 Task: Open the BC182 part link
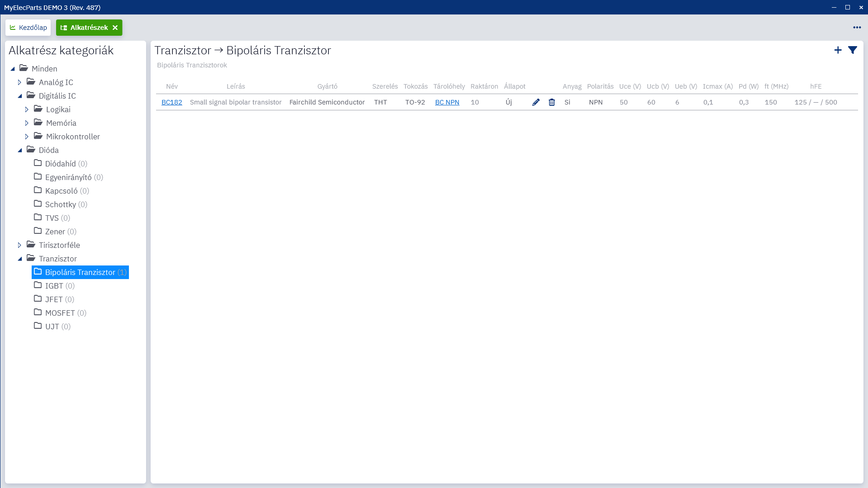tap(172, 102)
